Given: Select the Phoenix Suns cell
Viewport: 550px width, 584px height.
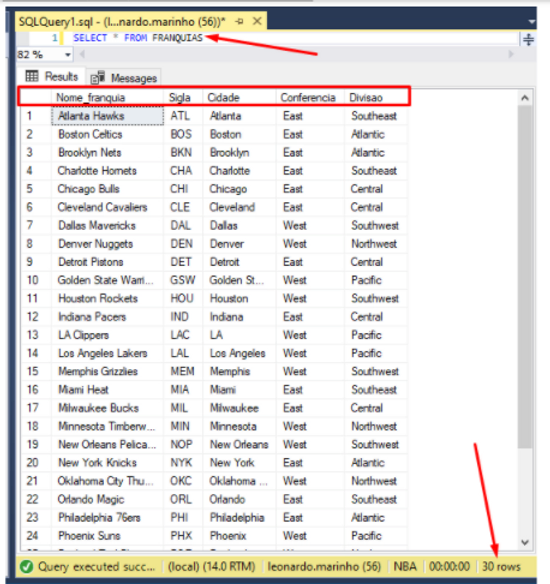Looking at the screenshot, I should tap(107, 536).
